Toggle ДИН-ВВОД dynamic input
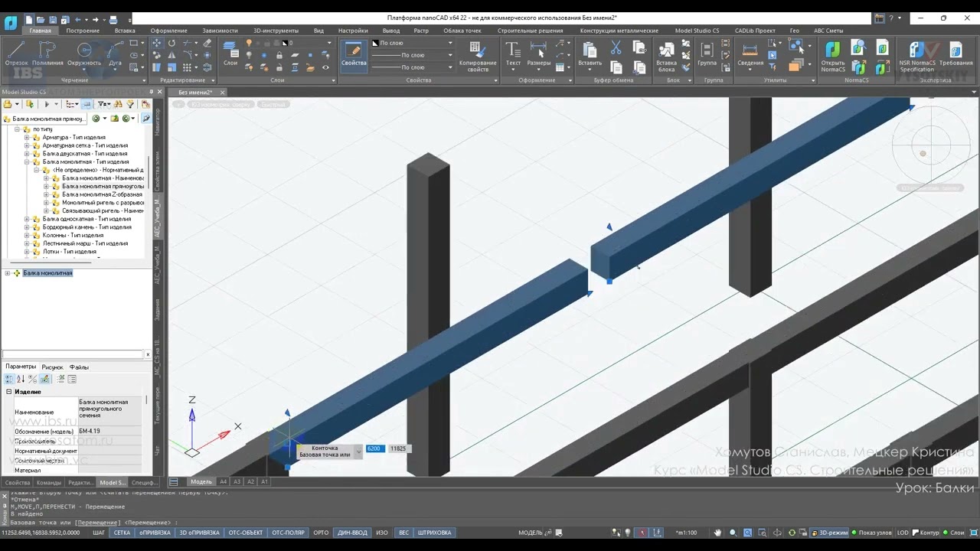 [x=352, y=533]
